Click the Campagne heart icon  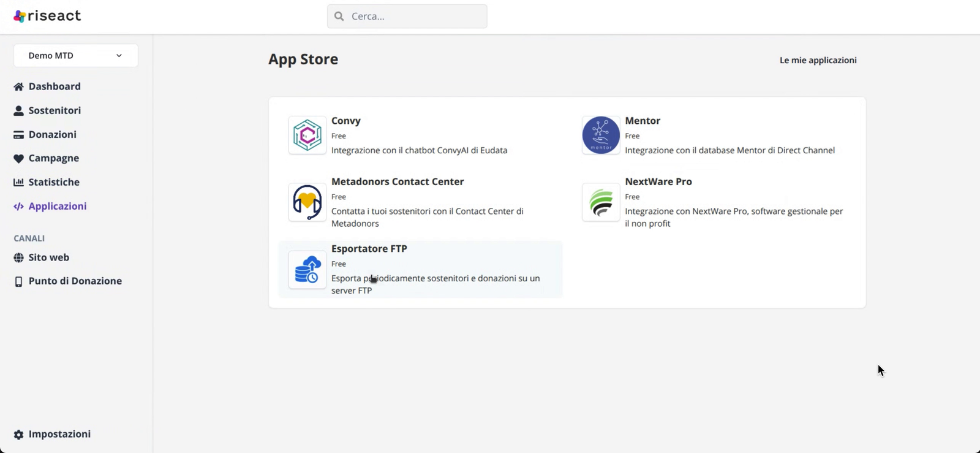[18, 159]
